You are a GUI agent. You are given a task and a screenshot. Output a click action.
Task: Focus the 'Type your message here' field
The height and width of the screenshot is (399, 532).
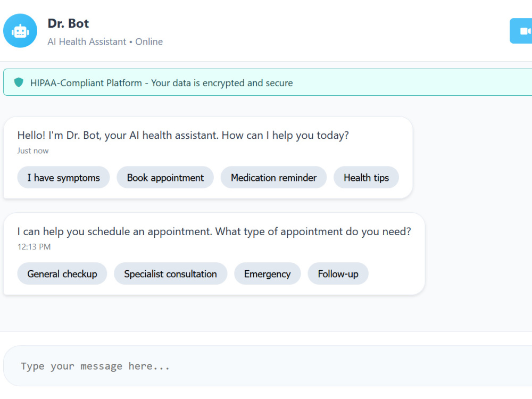pos(268,366)
